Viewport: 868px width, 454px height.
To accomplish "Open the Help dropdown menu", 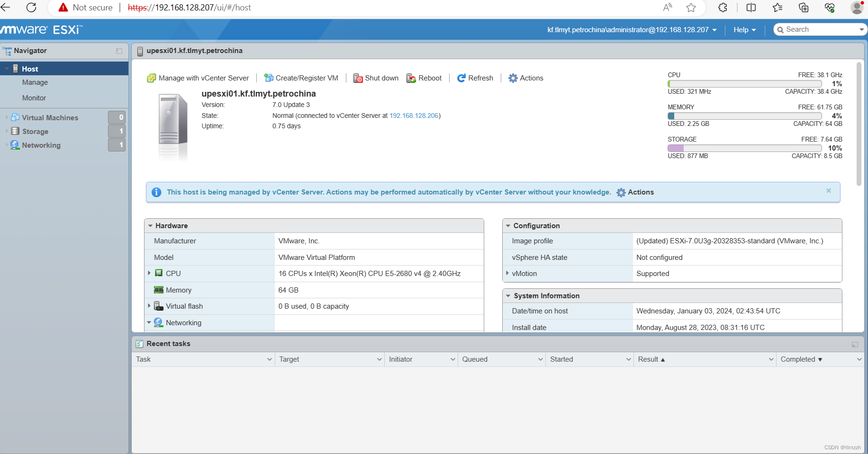I will (744, 30).
